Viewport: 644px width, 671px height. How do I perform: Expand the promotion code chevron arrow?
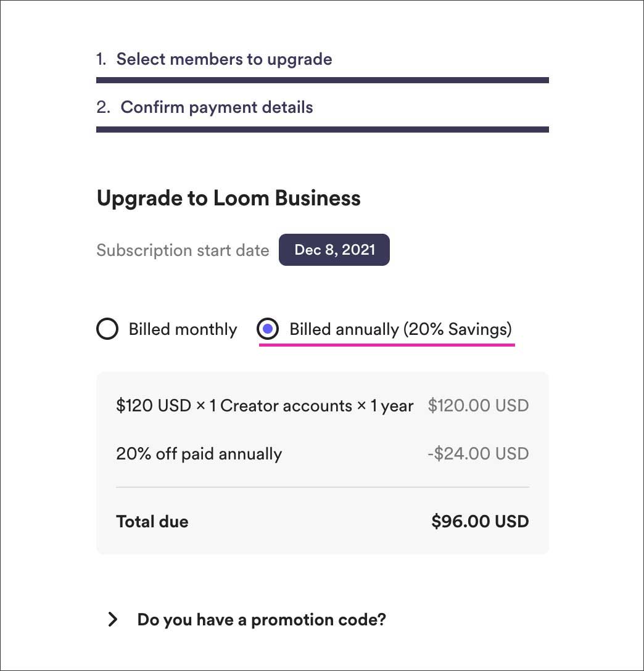(112, 619)
